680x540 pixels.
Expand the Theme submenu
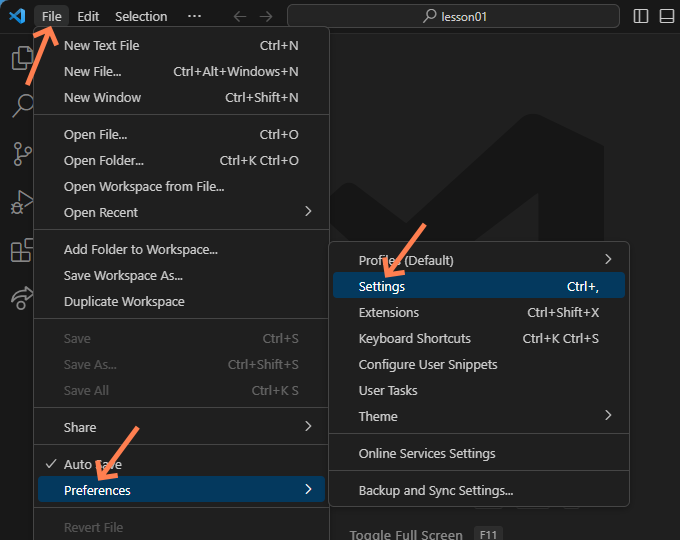[x=479, y=416]
